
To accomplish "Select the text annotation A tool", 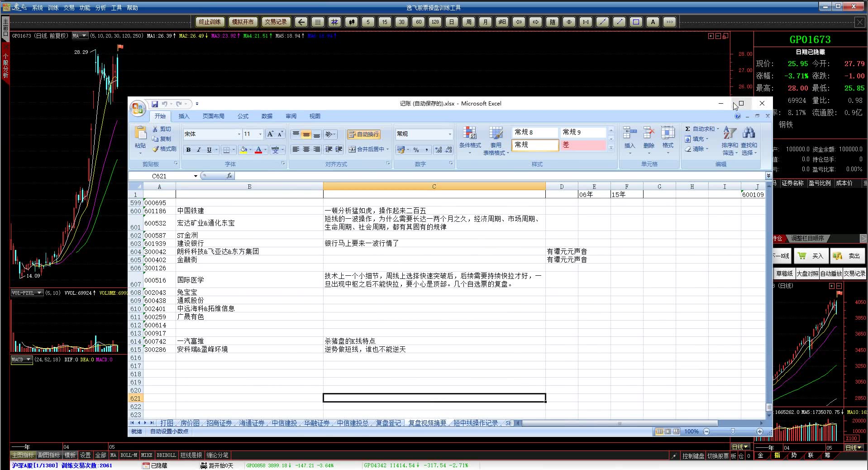I will tap(653, 22).
